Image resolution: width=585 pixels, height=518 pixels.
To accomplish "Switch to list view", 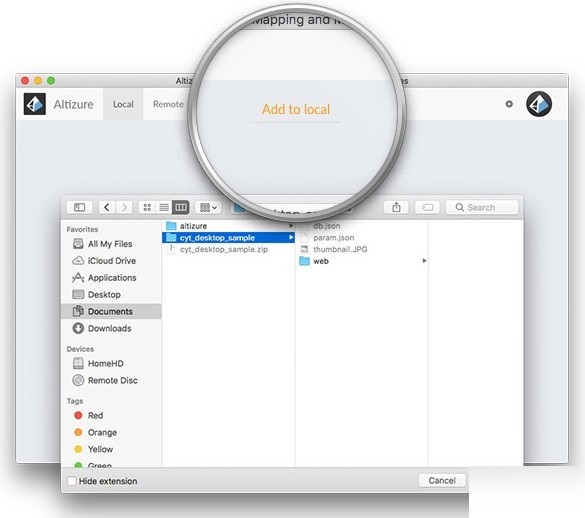I will 164,207.
